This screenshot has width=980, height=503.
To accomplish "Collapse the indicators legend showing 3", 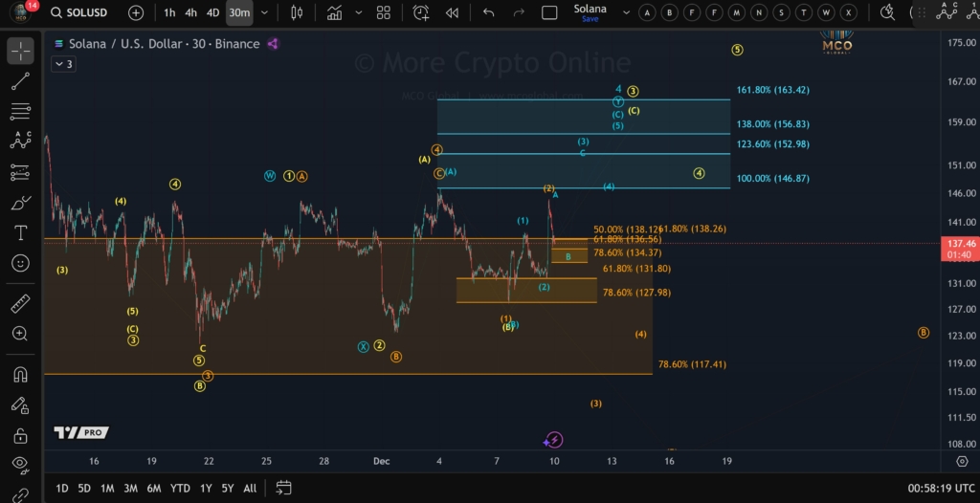I will click(63, 64).
